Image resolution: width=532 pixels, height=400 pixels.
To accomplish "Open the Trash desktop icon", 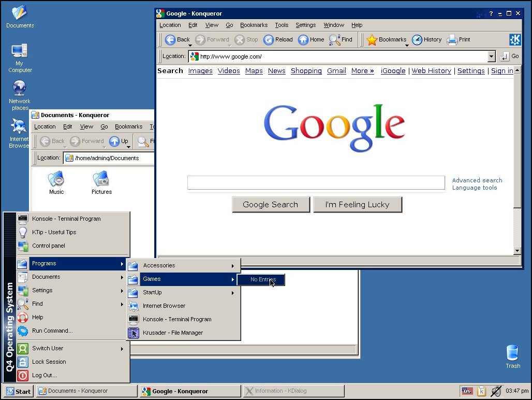I will pos(512,353).
